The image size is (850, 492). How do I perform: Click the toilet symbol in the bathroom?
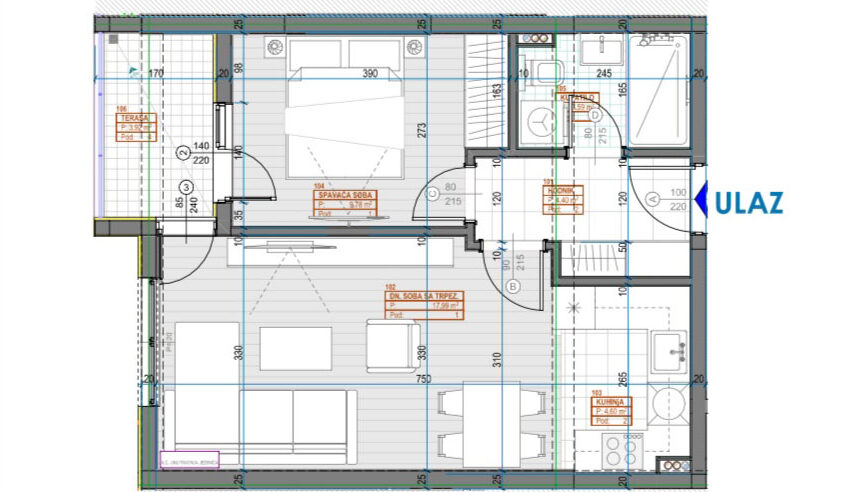(x=545, y=69)
